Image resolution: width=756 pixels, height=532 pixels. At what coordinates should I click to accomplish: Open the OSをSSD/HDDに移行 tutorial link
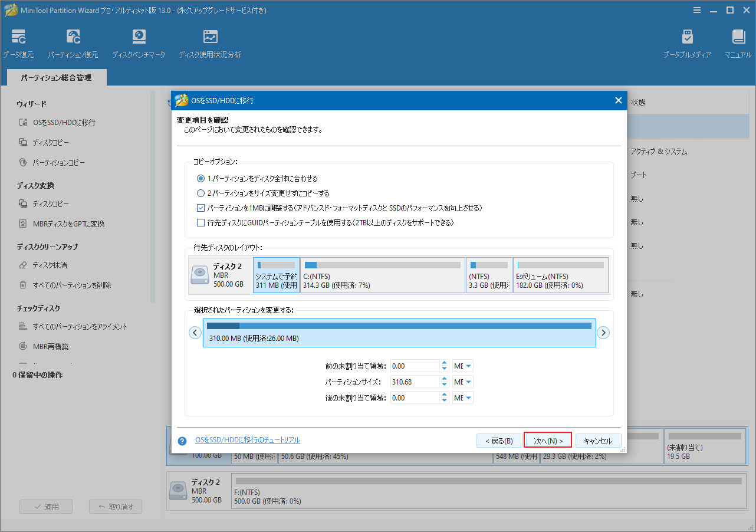coord(248,439)
